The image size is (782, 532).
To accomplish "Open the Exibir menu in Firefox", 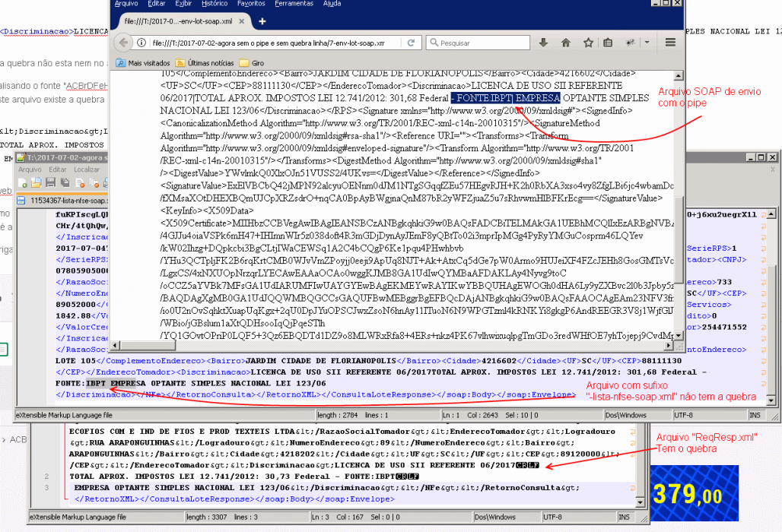I will (183, 4).
